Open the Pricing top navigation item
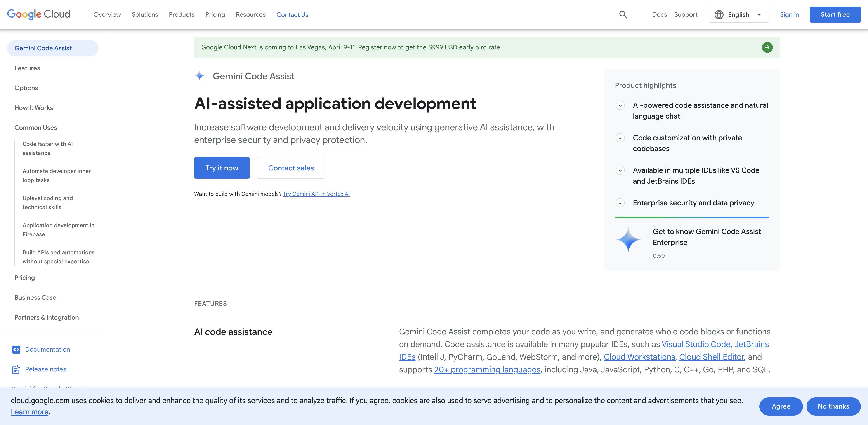The height and width of the screenshot is (425, 868). click(215, 14)
